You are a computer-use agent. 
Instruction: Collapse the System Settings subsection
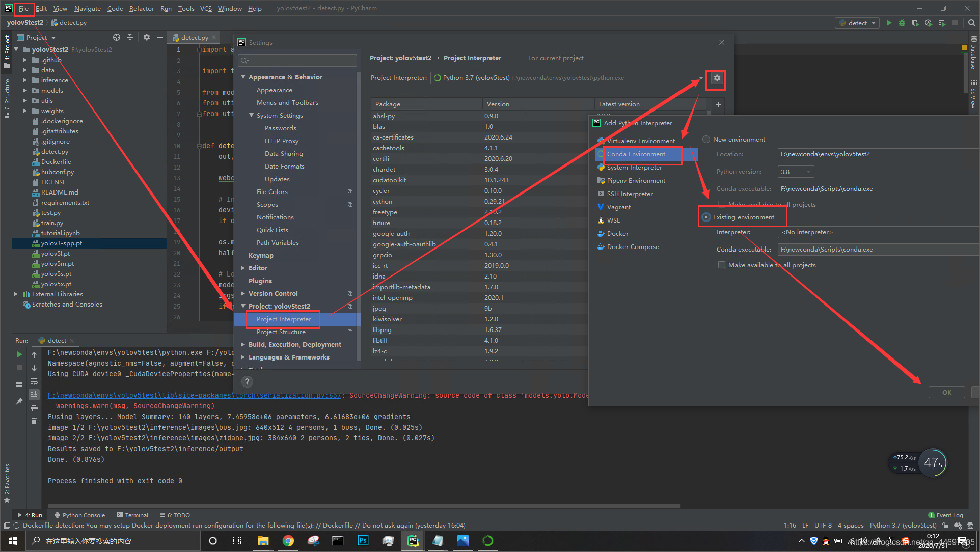[x=251, y=116]
